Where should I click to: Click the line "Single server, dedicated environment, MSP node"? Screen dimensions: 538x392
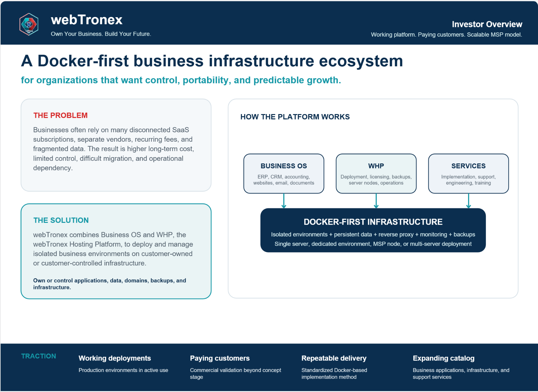(x=373, y=244)
